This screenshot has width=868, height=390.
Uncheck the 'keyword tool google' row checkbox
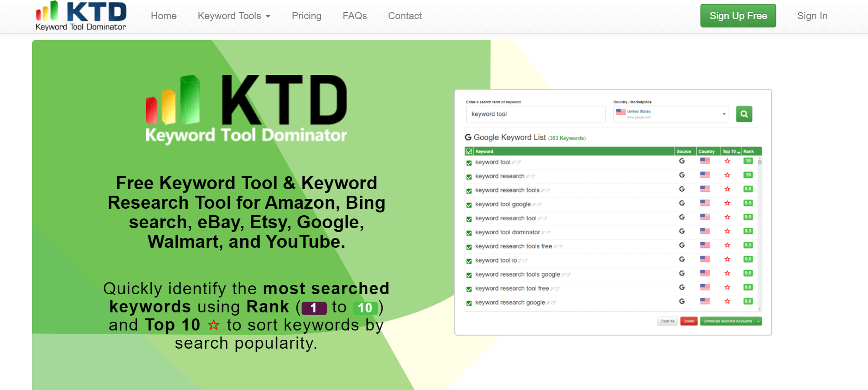click(469, 205)
